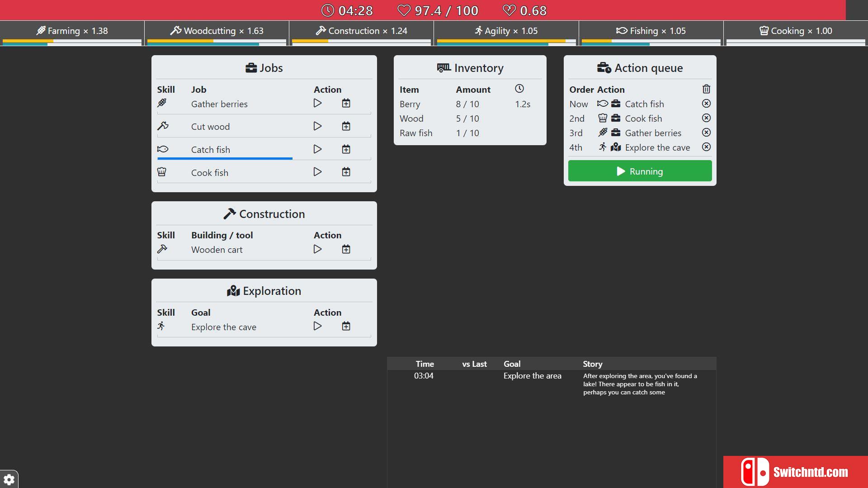The width and height of the screenshot is (868, 488).
Task: Select the Berry inventory row
Action: pos(470,104)
